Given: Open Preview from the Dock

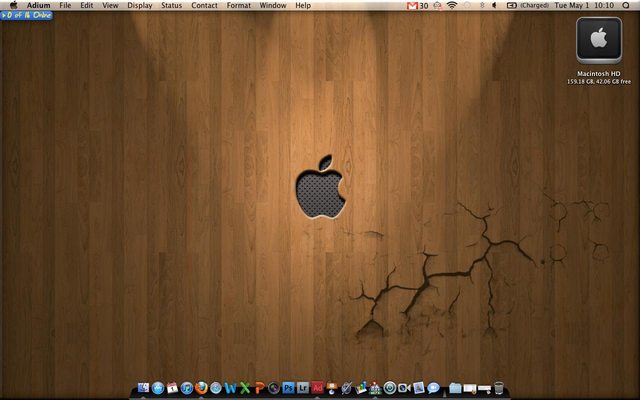Looking at the screenshot, I should pyautogui.click(x=419, y=388).
